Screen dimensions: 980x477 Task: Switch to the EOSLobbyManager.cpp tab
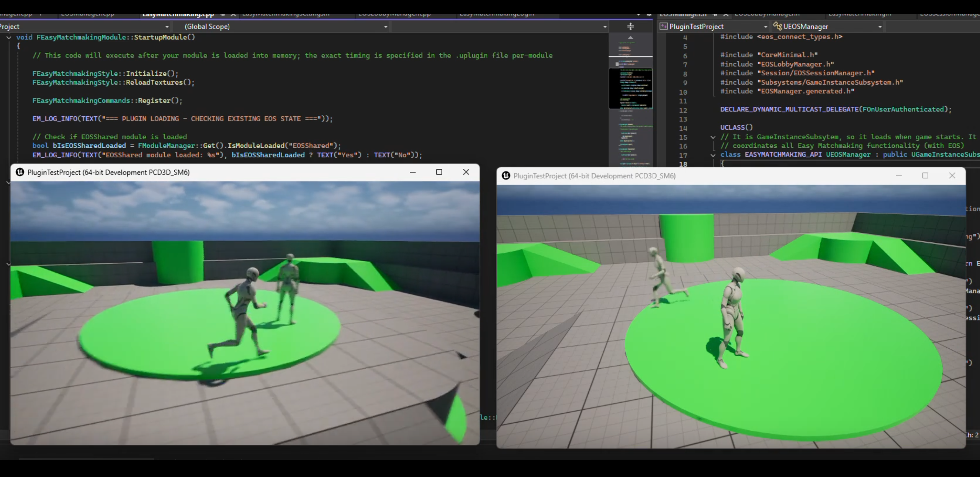394,15
